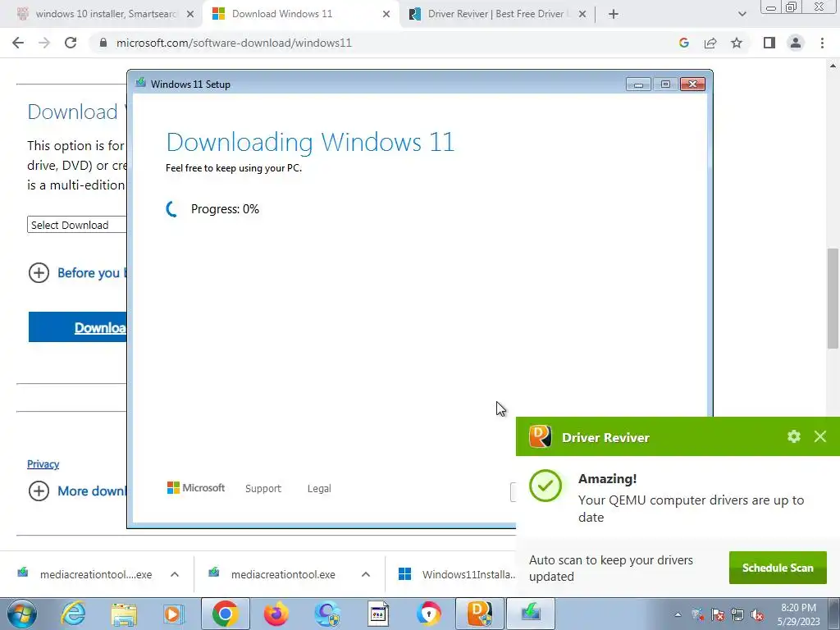Click the 'Downloading Windows 11' heading

(310, 142)
